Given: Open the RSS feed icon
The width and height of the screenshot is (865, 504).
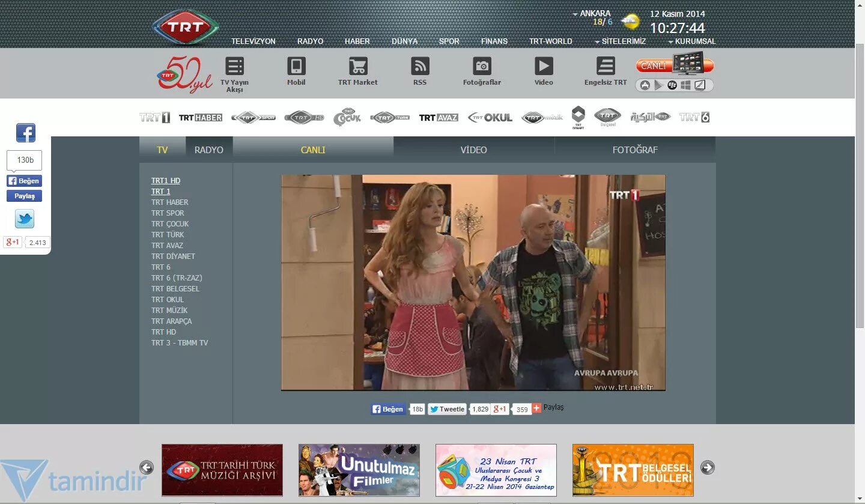Looking at the screenshot, I should point(420,66).
